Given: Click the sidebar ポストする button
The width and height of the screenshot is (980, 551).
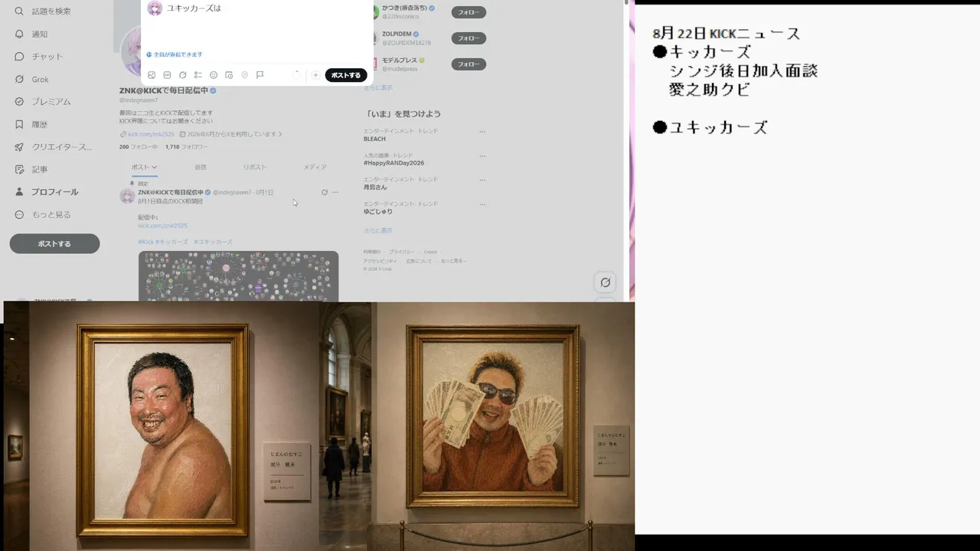Looking at the screenshot, I should [54, 243].
